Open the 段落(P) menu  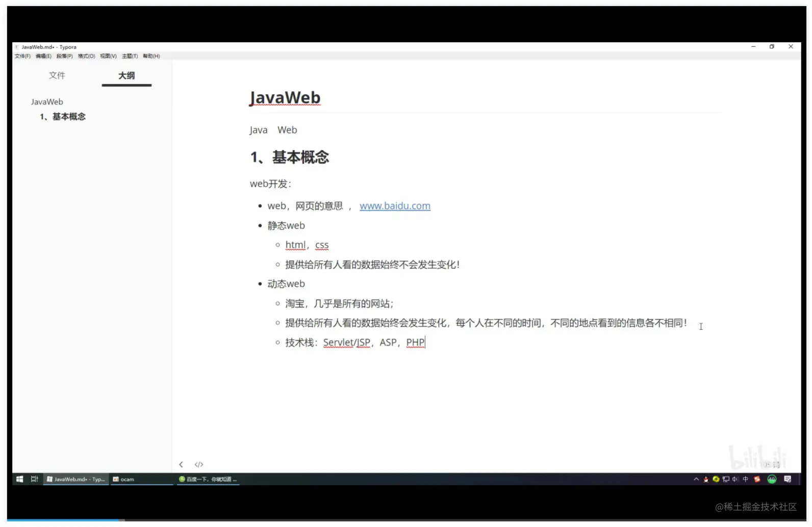coord(65,56)
